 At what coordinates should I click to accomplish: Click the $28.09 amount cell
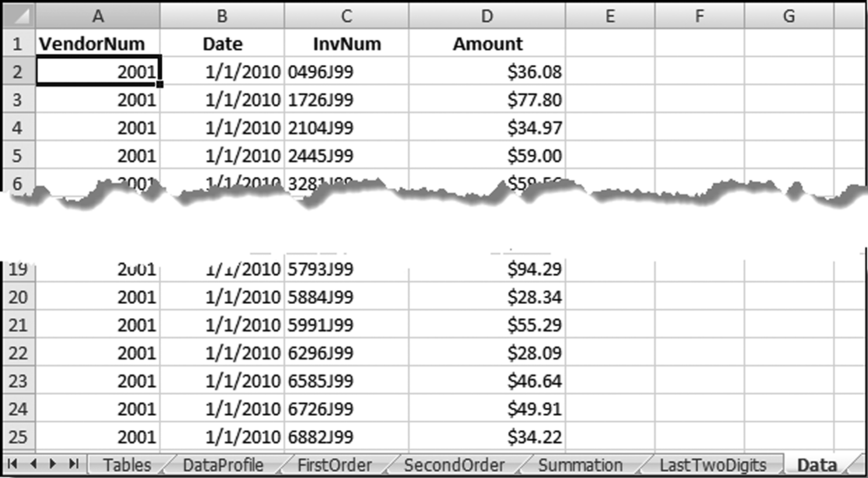coord(487,353)
